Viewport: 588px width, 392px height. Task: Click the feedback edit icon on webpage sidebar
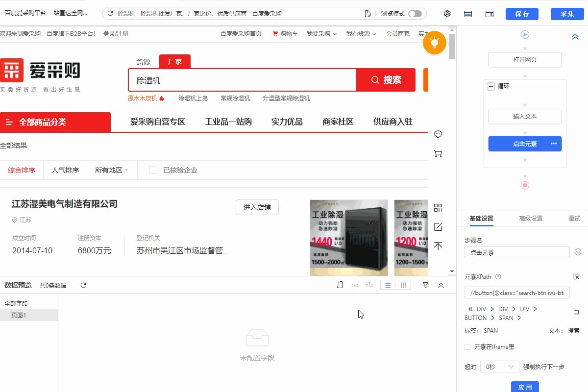(439, 227)
